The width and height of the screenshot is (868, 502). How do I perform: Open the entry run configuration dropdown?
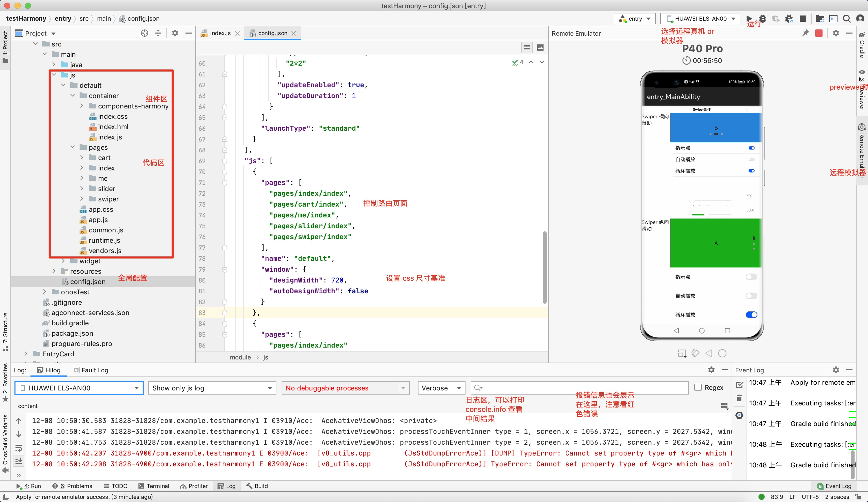click(635, 19)
